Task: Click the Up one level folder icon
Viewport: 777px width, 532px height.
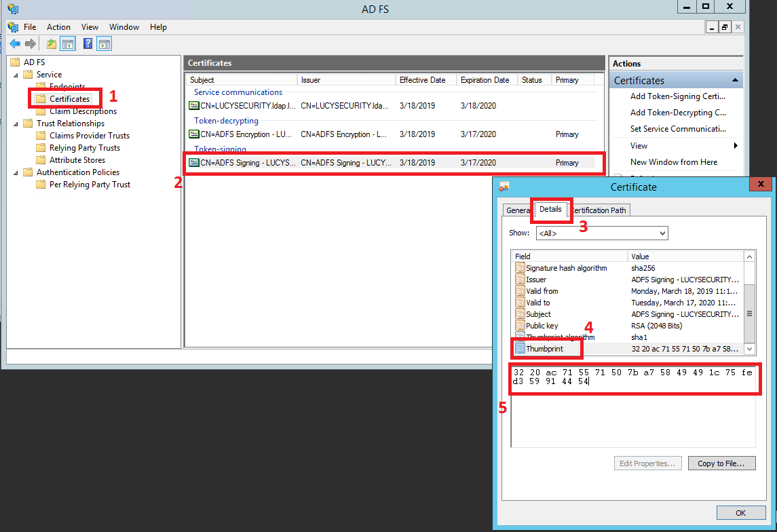Action: pos(52,44)
